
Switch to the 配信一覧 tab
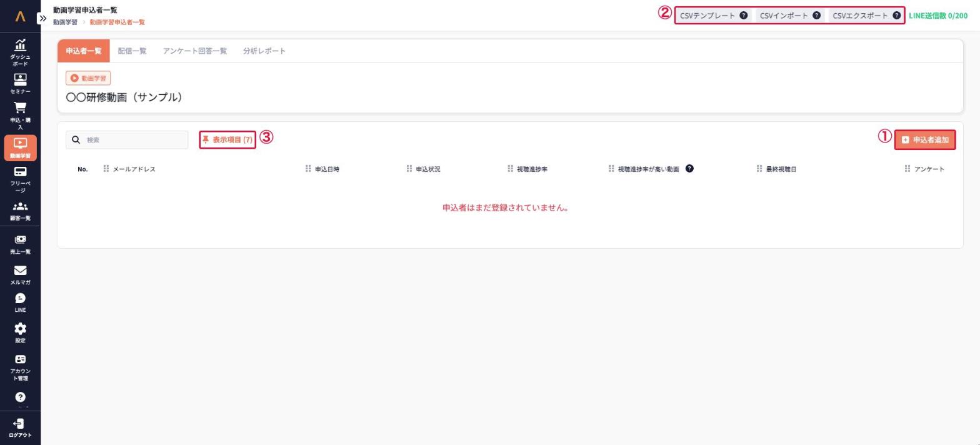coord(132,51)
